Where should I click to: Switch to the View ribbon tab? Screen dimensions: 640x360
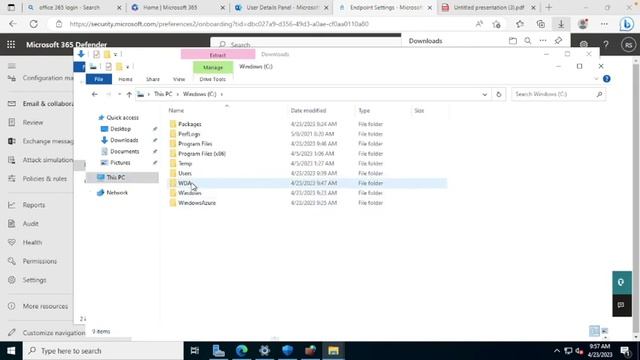click(179, 79)
